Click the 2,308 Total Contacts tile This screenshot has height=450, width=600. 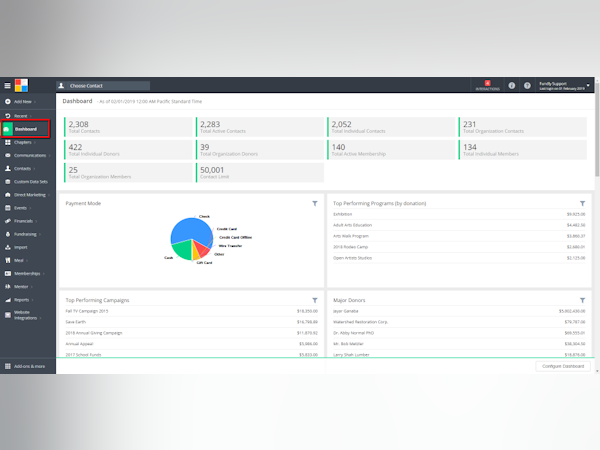128,127
